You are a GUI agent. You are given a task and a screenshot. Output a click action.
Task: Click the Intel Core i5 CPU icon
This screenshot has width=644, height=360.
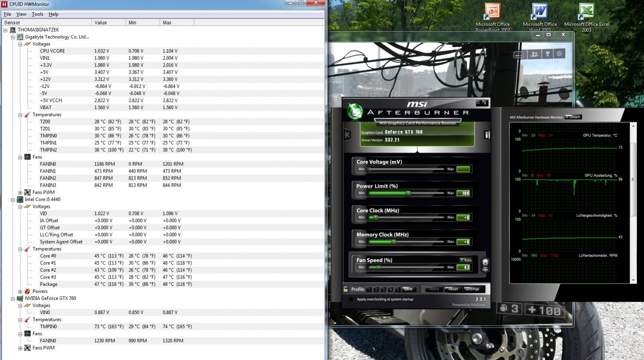point(20,200)
